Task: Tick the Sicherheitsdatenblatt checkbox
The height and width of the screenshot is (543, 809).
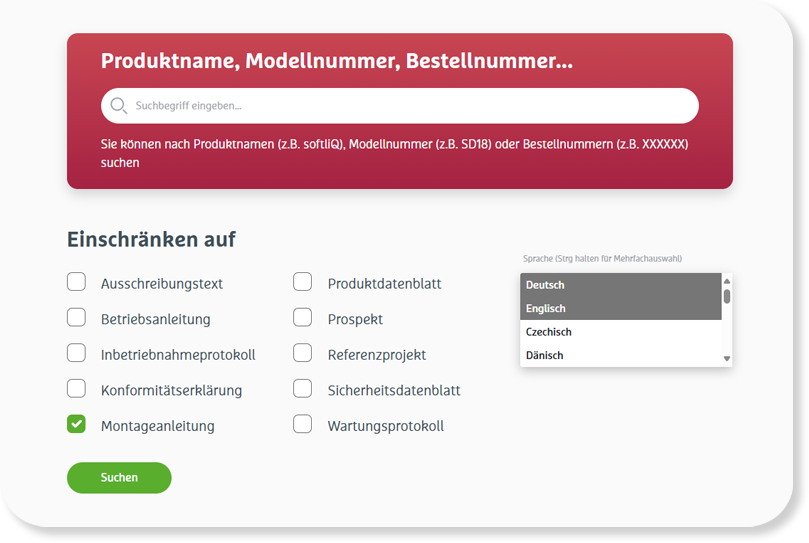Action: tap(303, 389)
